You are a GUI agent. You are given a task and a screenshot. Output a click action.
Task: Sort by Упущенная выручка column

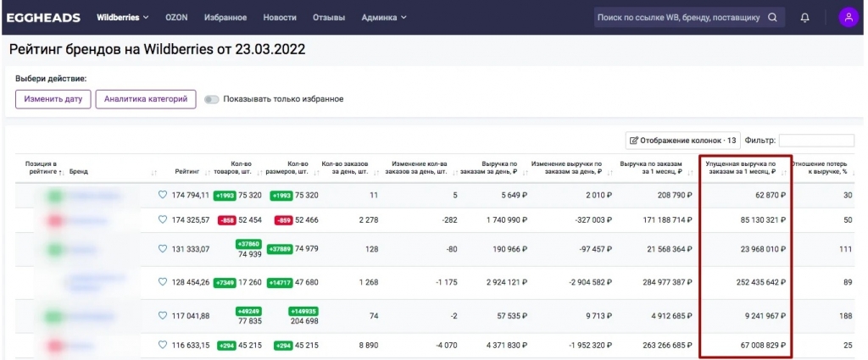783,173
